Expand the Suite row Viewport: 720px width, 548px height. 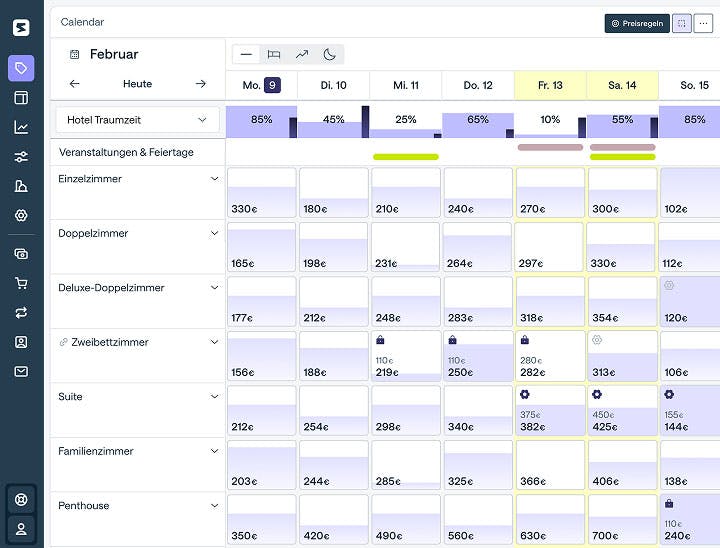(x=214, y=396)
